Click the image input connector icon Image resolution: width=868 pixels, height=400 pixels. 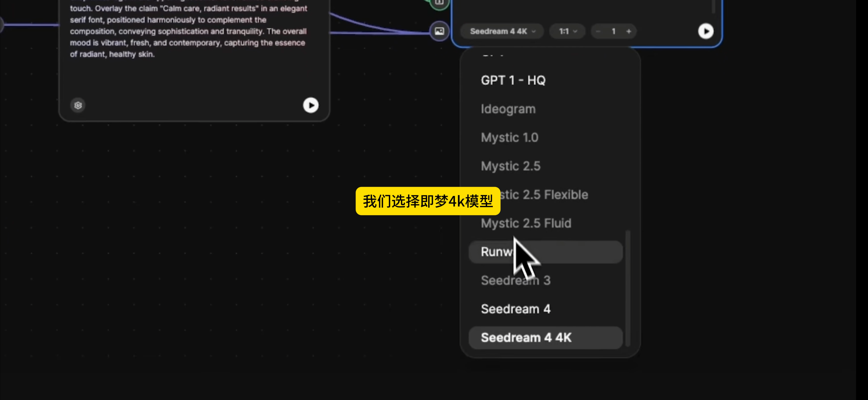(x=439, y=31)
